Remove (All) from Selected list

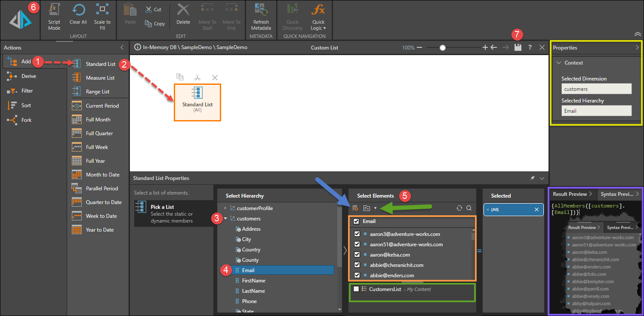click(536, 210)
